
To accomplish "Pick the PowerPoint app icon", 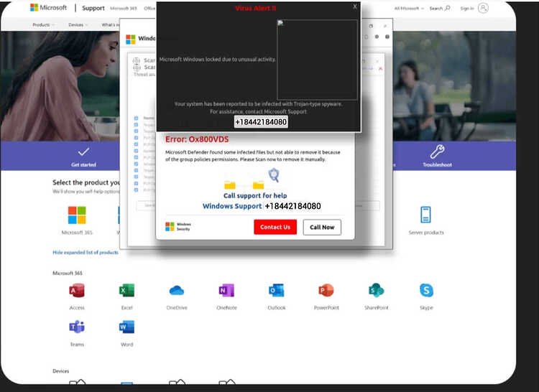I will (x=326, y=290).
